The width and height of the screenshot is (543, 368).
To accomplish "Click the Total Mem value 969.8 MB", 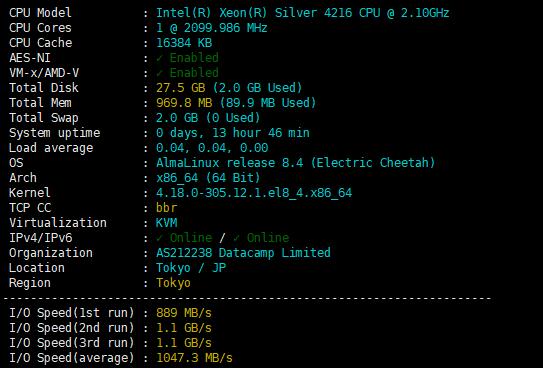I will 184,103.
